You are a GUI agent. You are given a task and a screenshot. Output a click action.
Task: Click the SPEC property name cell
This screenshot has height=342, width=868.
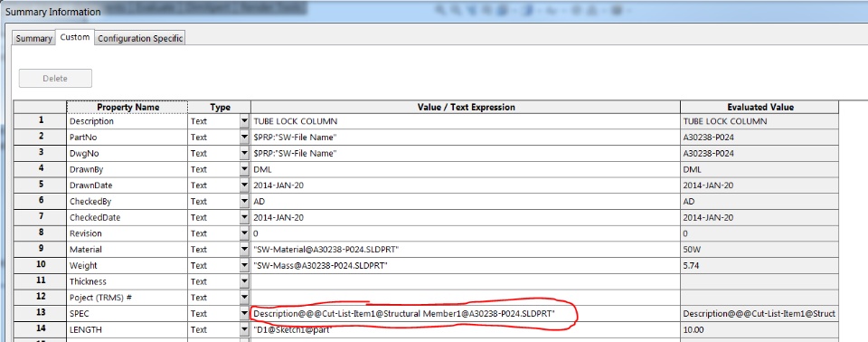[127, 314]
